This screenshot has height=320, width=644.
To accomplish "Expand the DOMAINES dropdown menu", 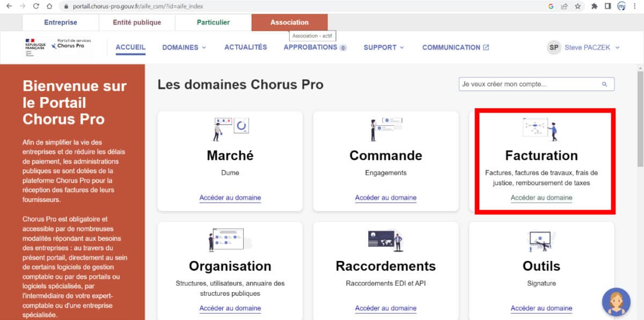I will (184, 47).
